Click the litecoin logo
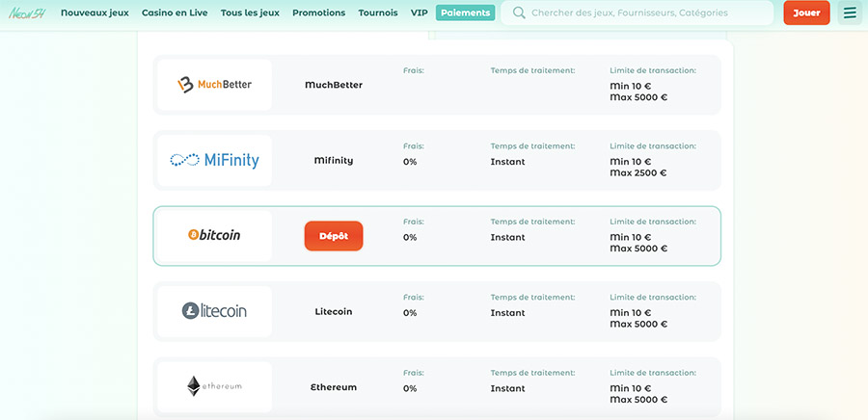 (x=214, y=310)
